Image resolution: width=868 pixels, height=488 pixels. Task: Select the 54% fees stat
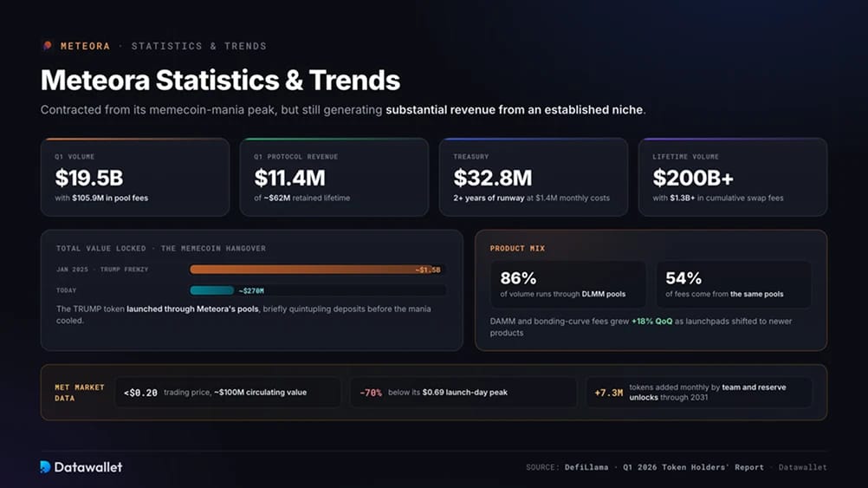pos(683,278)
